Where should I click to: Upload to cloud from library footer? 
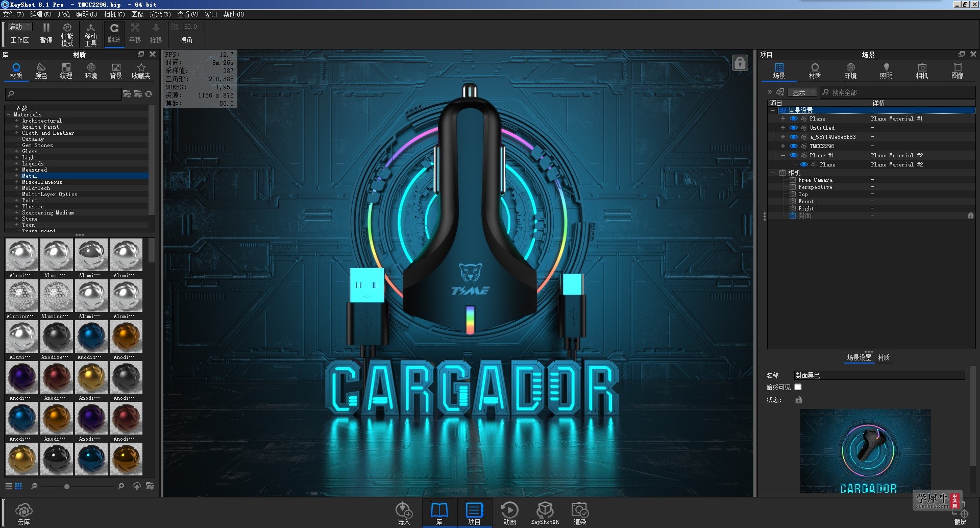point(137,486)
